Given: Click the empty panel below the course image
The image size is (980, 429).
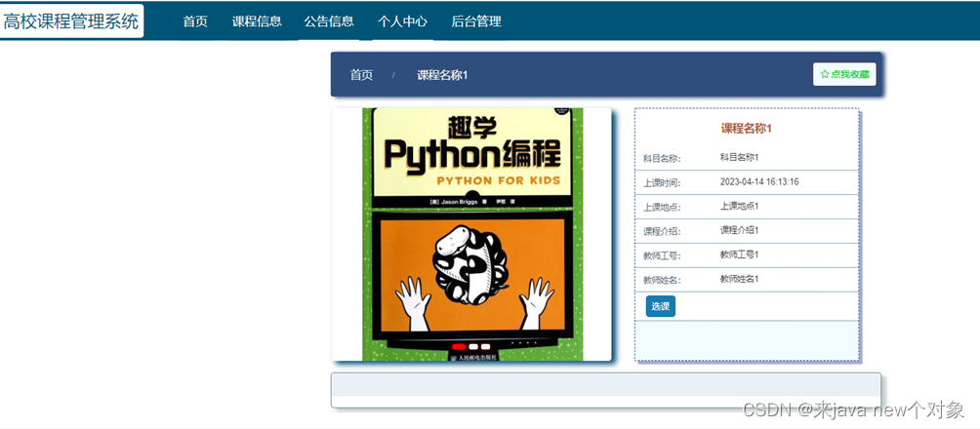Looking at the screenshot, I should (x=605, y=390).
